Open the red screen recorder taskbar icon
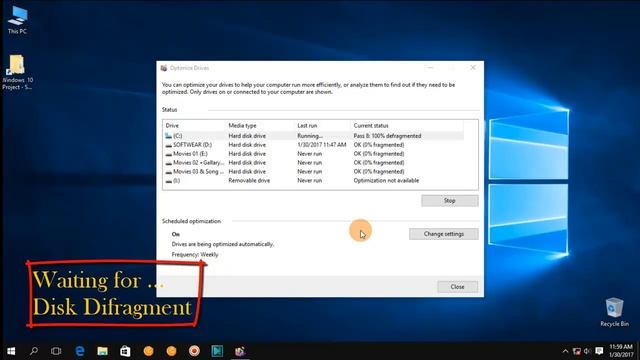This screenshot has width=640, height=360. tap(194, 351)
